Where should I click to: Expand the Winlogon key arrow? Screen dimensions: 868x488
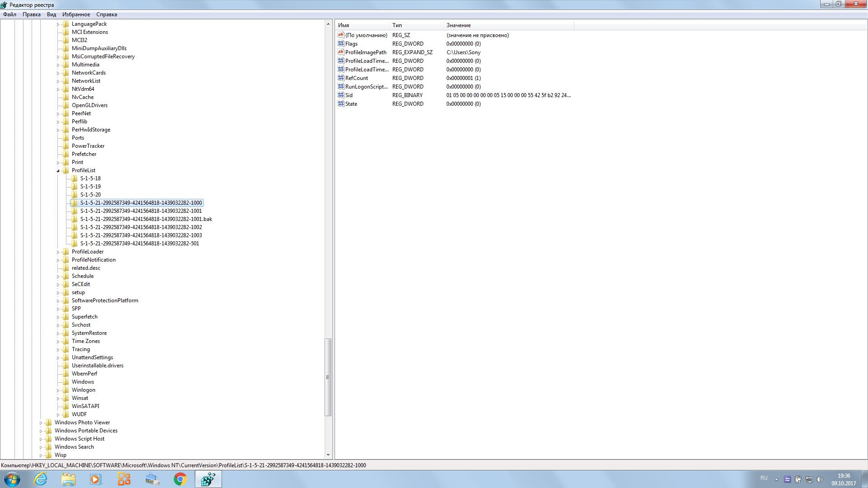point(58,390)
